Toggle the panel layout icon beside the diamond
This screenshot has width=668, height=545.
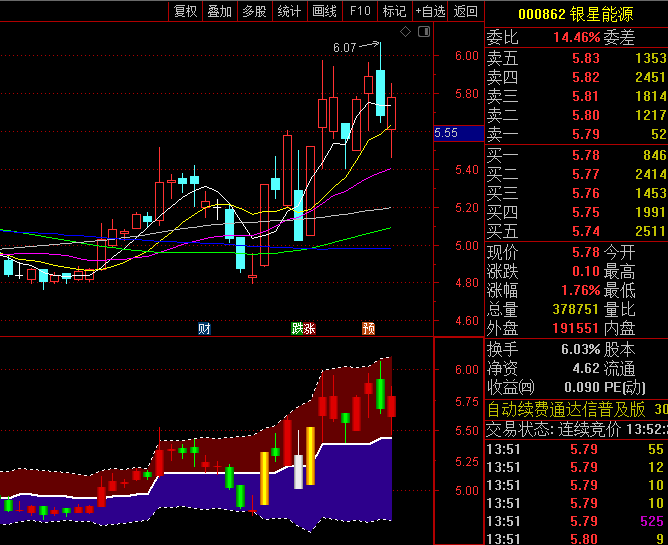coord(424,32)
